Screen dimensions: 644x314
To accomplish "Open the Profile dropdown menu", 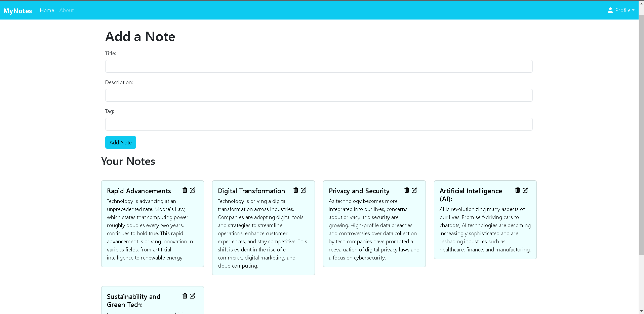I will pos(623,10).
